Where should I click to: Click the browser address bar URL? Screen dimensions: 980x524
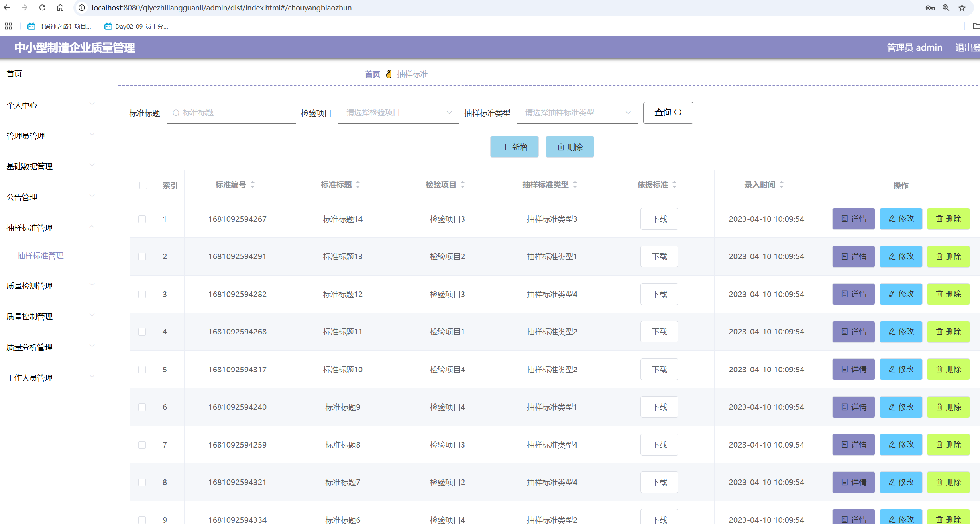[x=222, y=8]
